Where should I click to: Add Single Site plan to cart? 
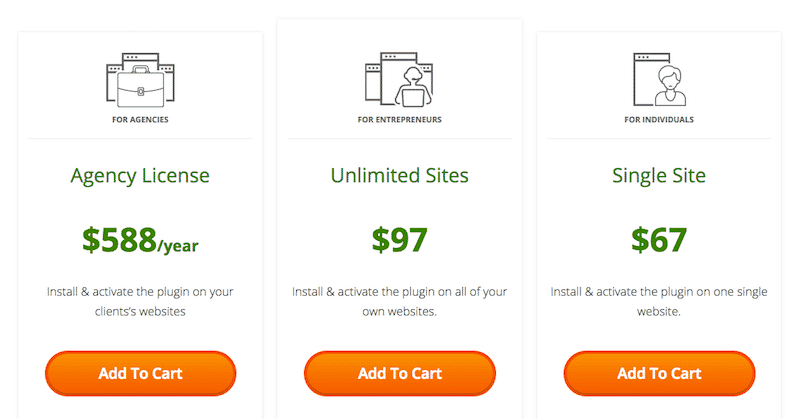tap(659, 374)
